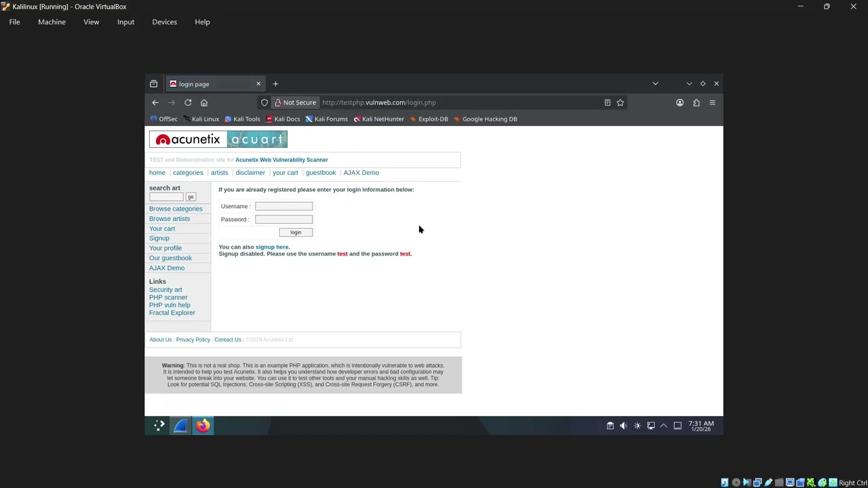The width and height of the screenshot is (868, 488).
Task: Open the 'PHP scanner' link
Action: pos(168,298)
